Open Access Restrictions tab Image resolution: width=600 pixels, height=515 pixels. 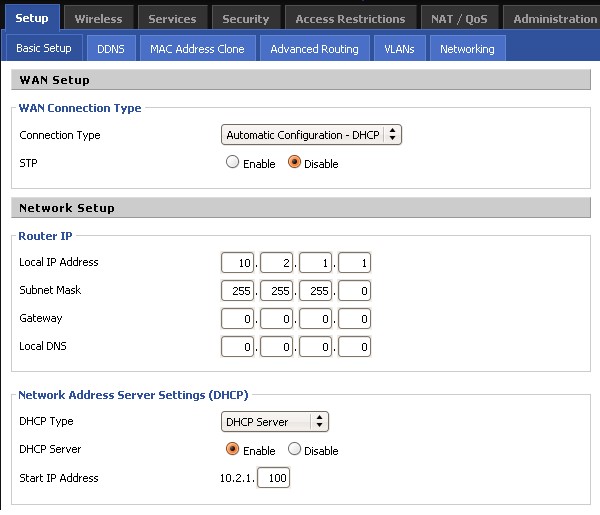350,19
